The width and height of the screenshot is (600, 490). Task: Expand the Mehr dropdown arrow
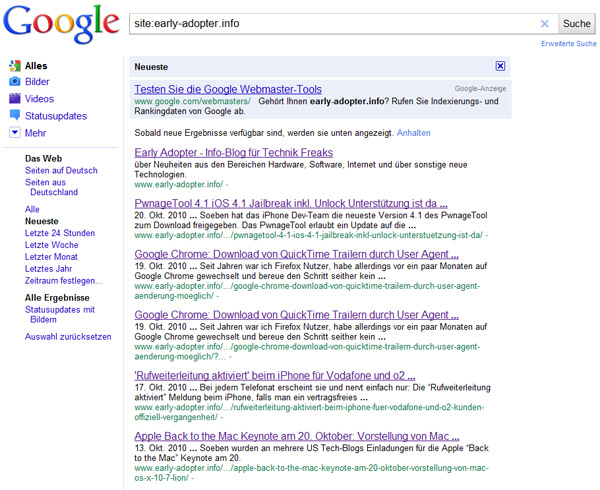tap(15, 133)
